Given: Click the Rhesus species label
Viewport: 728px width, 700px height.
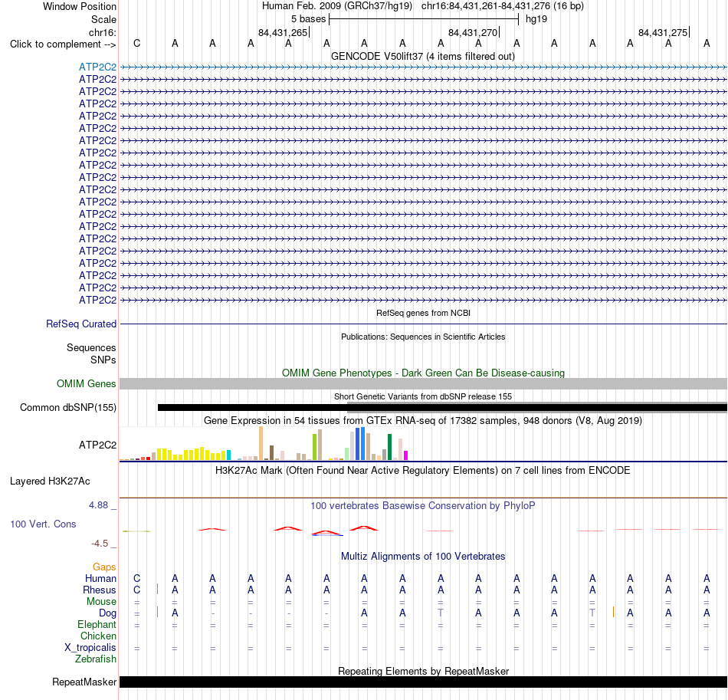Looking at the screenshot, I should click(100, 590).
